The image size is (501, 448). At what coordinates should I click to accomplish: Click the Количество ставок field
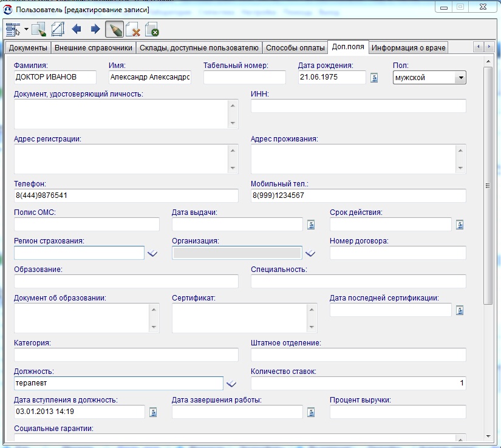click(x=358, y=383)
